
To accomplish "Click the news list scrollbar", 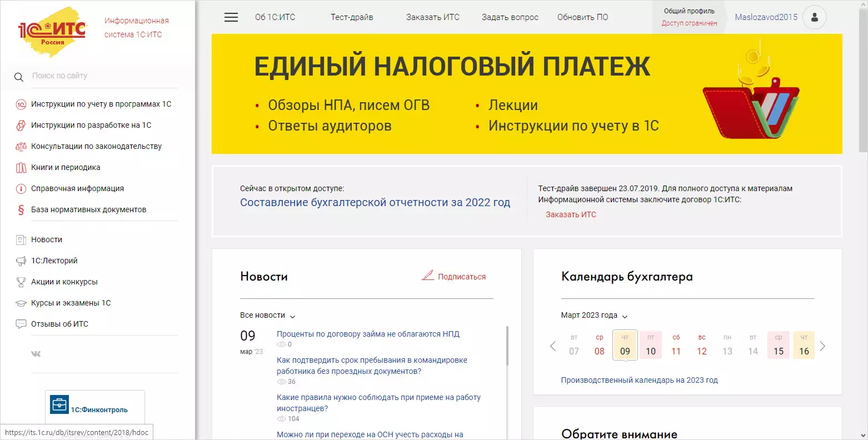I will coord(507,346).
